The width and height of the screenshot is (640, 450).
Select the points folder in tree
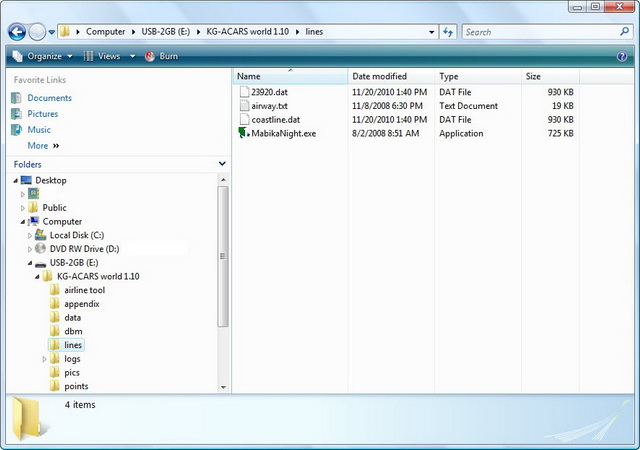(x=76, y=386)
